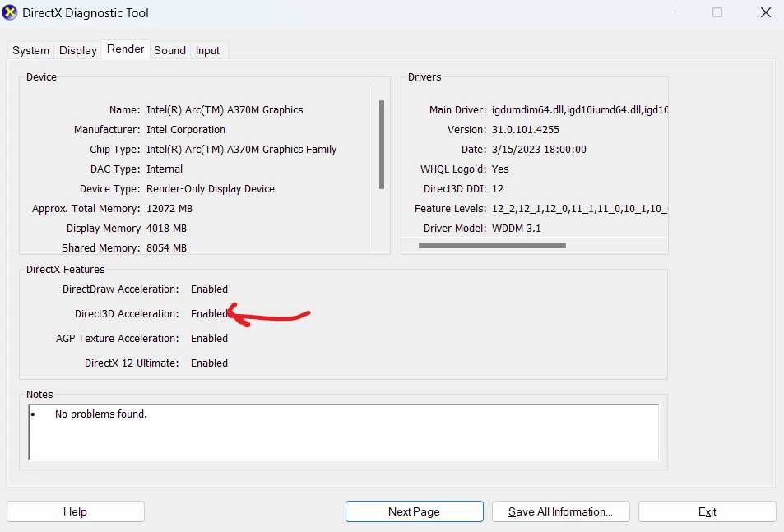Click the Direct3D Acceleration Enabled value

click(209, 314)
